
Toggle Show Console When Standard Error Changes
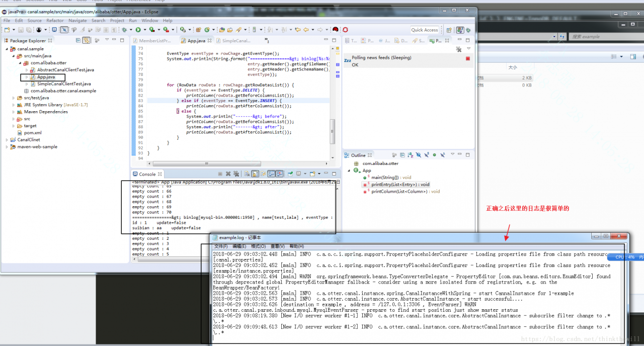point(279,174)
